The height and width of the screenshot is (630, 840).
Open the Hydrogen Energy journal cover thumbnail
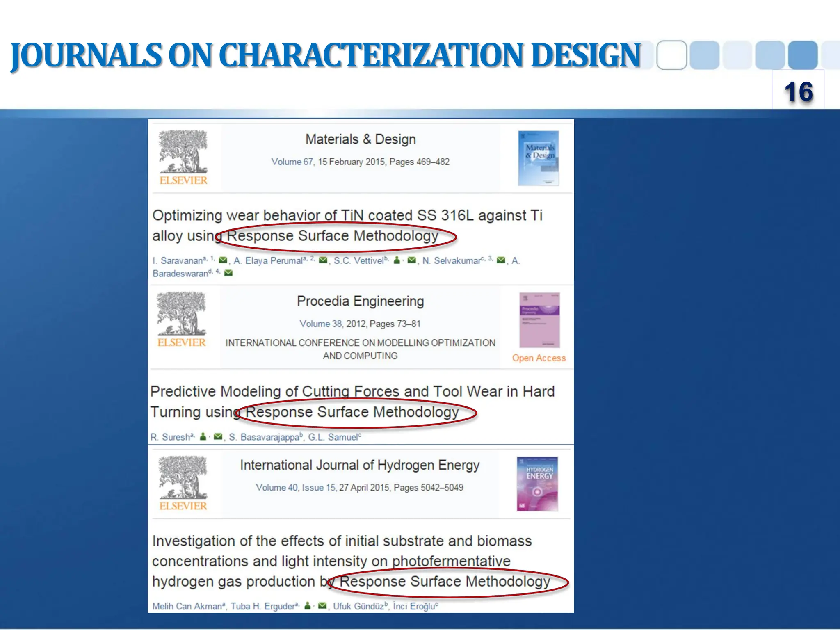point(537,484)
